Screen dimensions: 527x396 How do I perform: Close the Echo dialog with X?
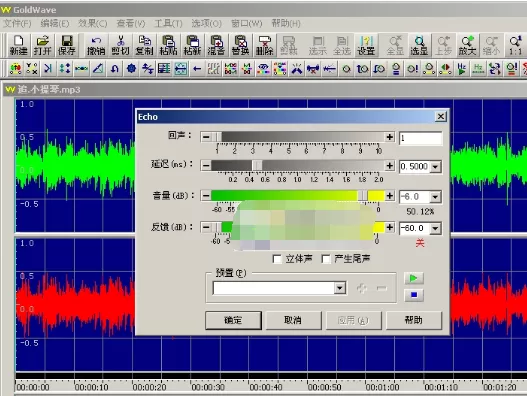tap(441, 117)
